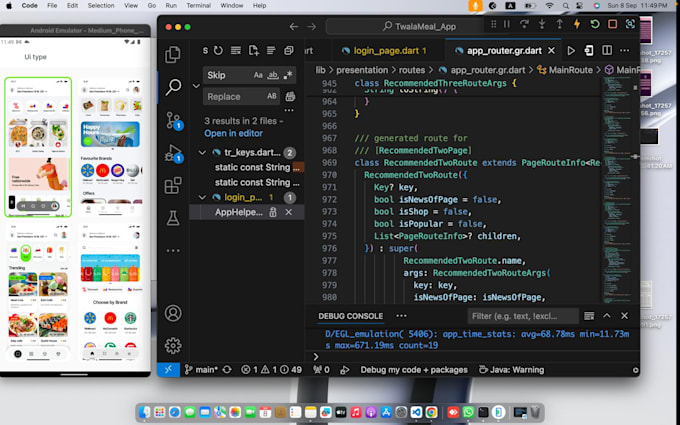Toggle Preserve Case in replace field

pyautogui.click(x=271, y=96)
